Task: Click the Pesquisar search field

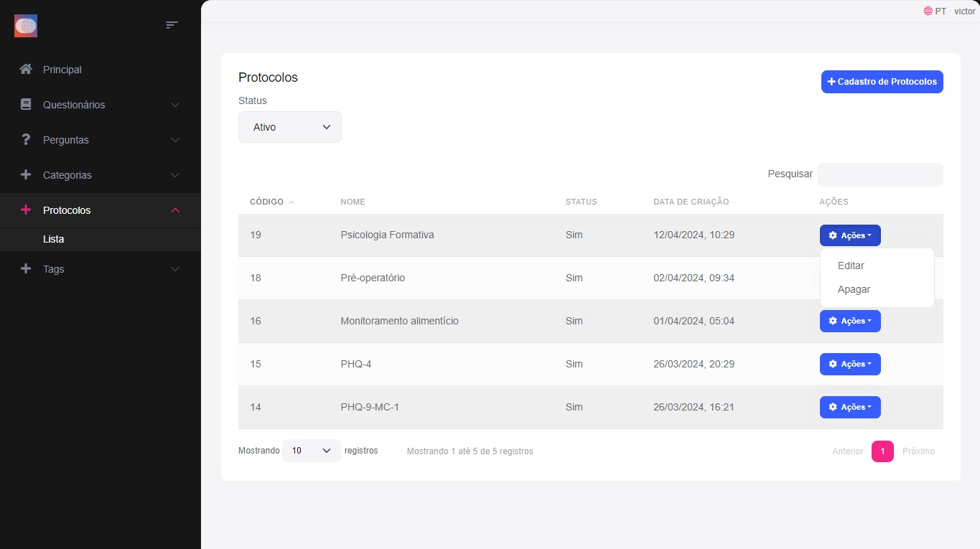Action: [x=879, y=174]
